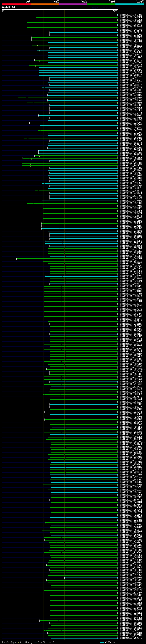Select hit UniRef100_C2UYP6
Image resolution: width=146 pixels, height=644 pixels.
pyautogui.click(x=131, y=286)
